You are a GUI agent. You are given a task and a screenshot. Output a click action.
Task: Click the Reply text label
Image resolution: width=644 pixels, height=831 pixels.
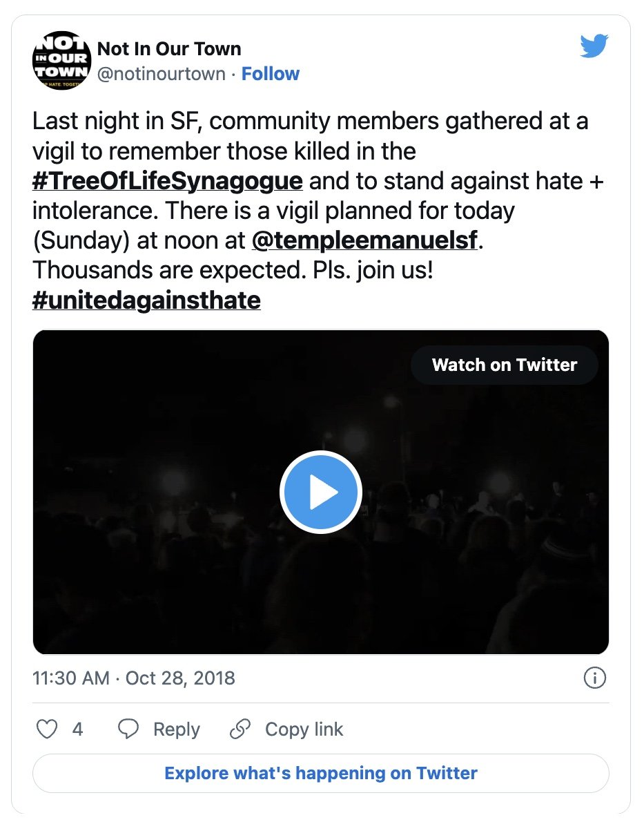177,729
